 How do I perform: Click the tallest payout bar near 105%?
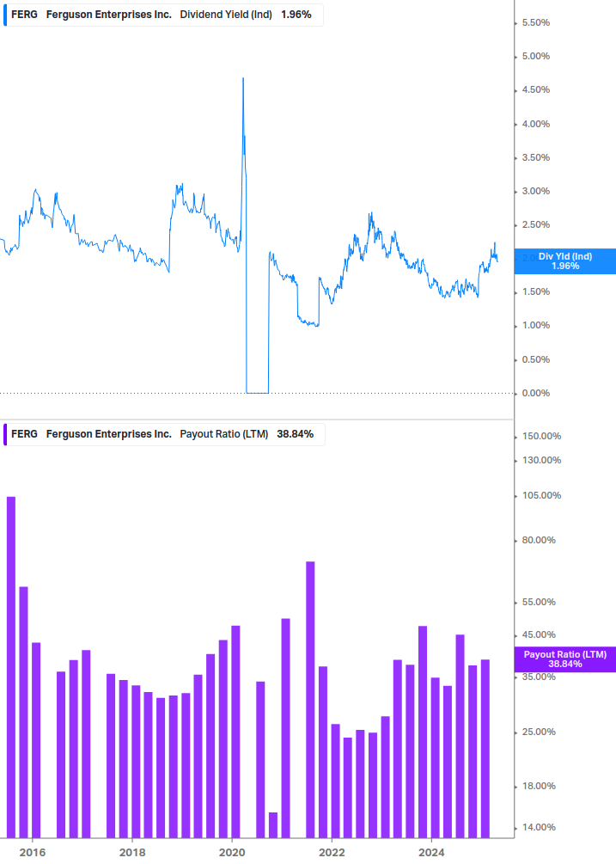[11, 667]
